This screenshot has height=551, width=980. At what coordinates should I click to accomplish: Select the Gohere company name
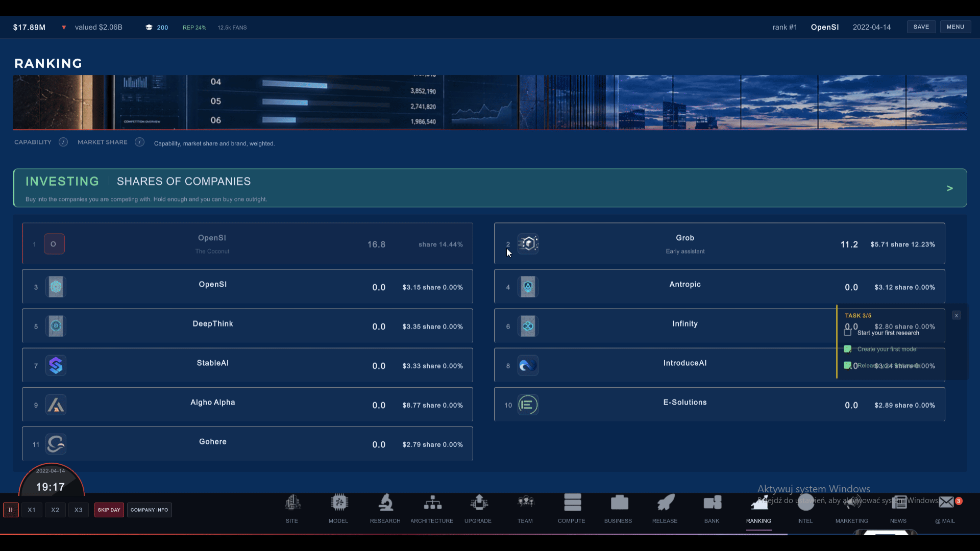pyautogui.click(x=213, y=442)
